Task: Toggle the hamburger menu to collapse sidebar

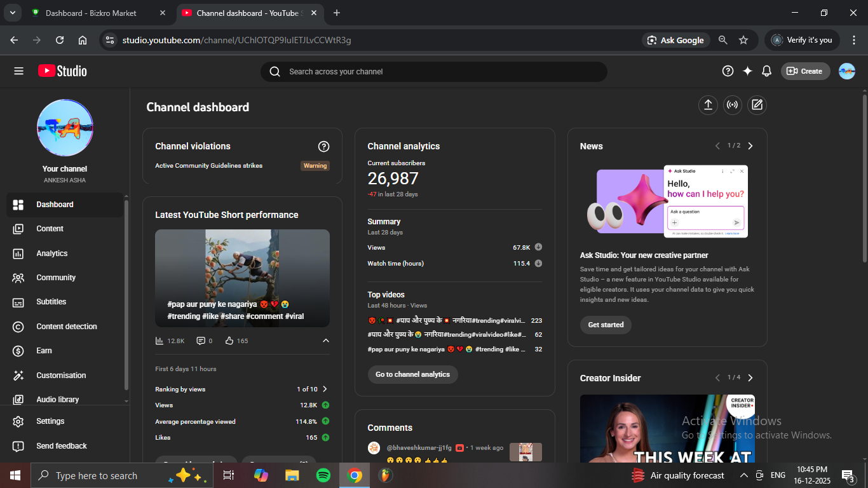Action: click(18, 71)
